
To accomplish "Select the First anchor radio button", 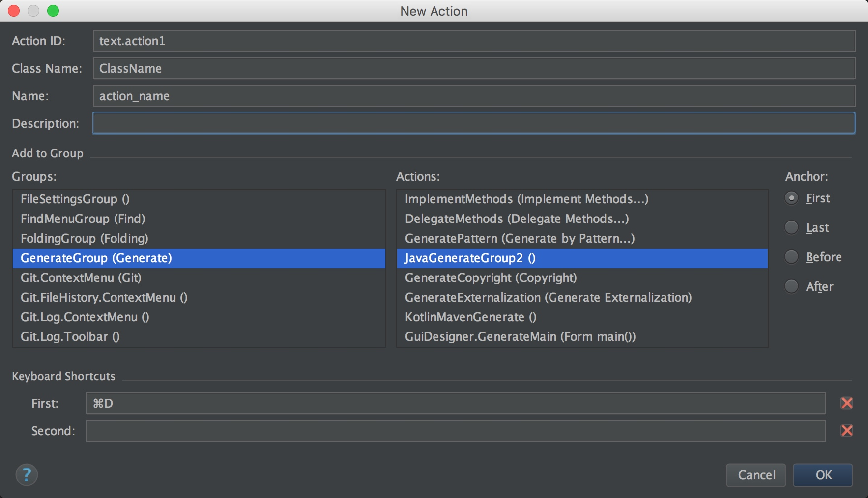I will (x=791, y=198).
